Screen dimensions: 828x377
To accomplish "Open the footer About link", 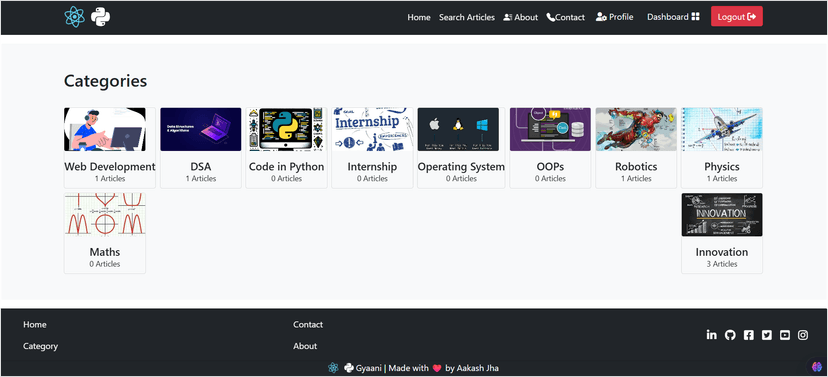I will (305, 346).
